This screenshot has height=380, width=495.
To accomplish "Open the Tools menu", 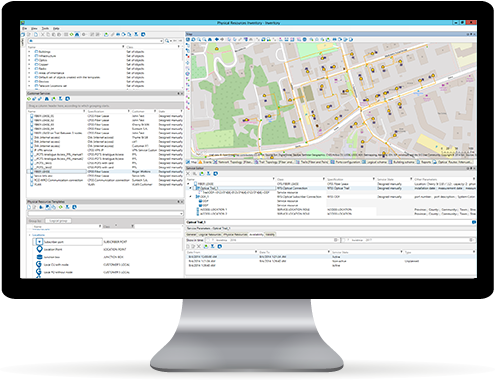I will (45, 29).
